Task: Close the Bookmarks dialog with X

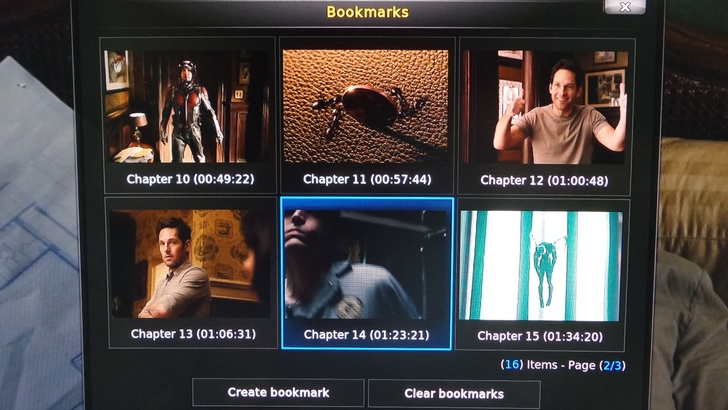Action: pyautogui.click(x=625, y=7)
